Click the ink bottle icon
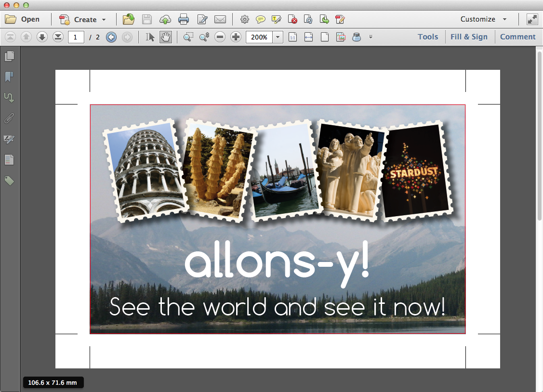This screenshot has height=392, width=543. tap(357, 37)
